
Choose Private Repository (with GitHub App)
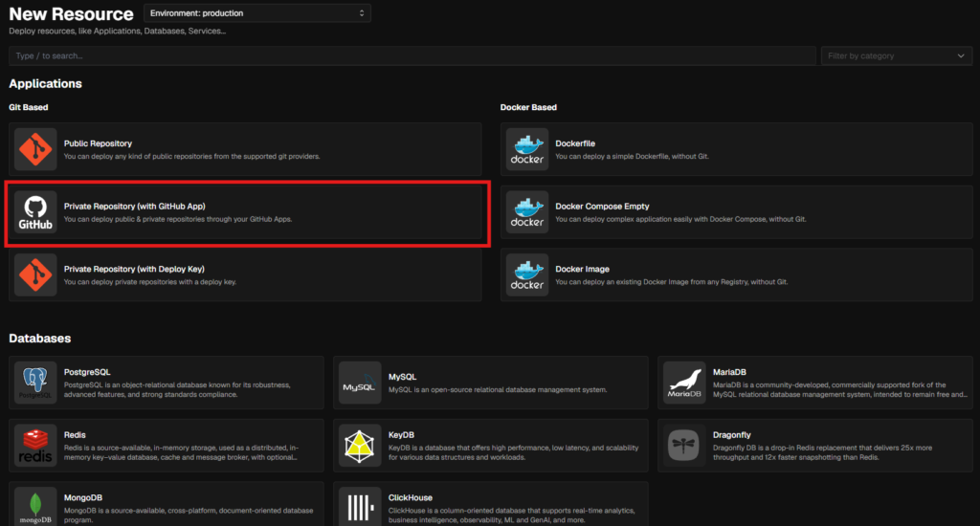click(x=245, y=212)
